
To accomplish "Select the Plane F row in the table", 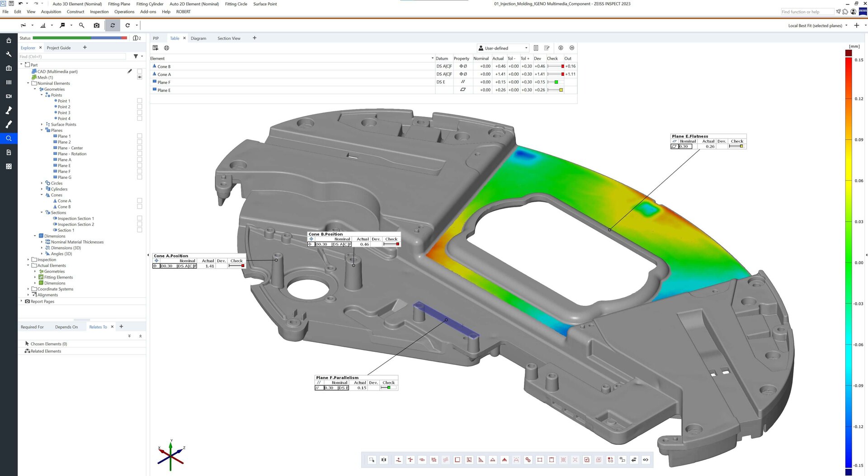I will click(363, 82).
